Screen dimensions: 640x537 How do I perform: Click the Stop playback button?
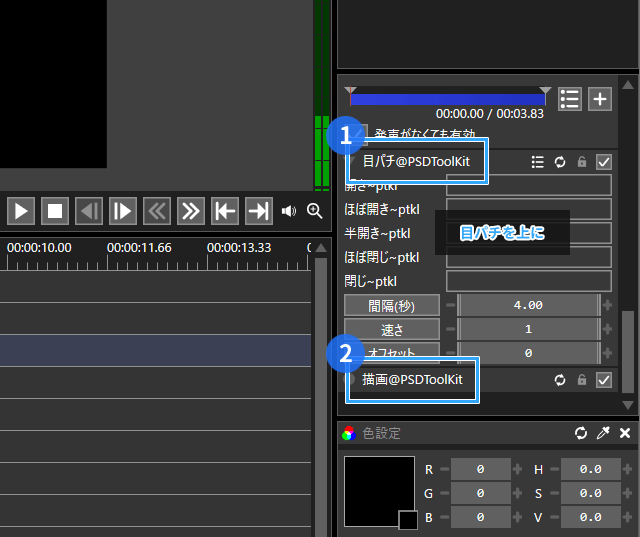55,211
